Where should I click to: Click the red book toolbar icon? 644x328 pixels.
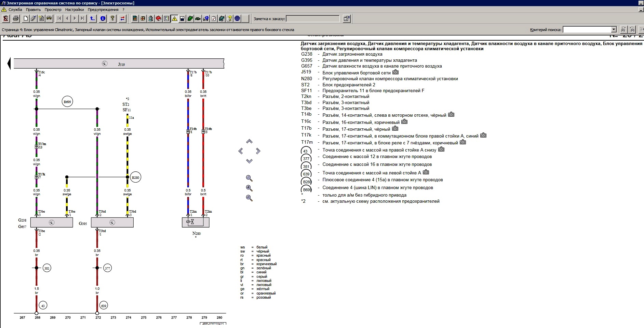pos(159,18)
